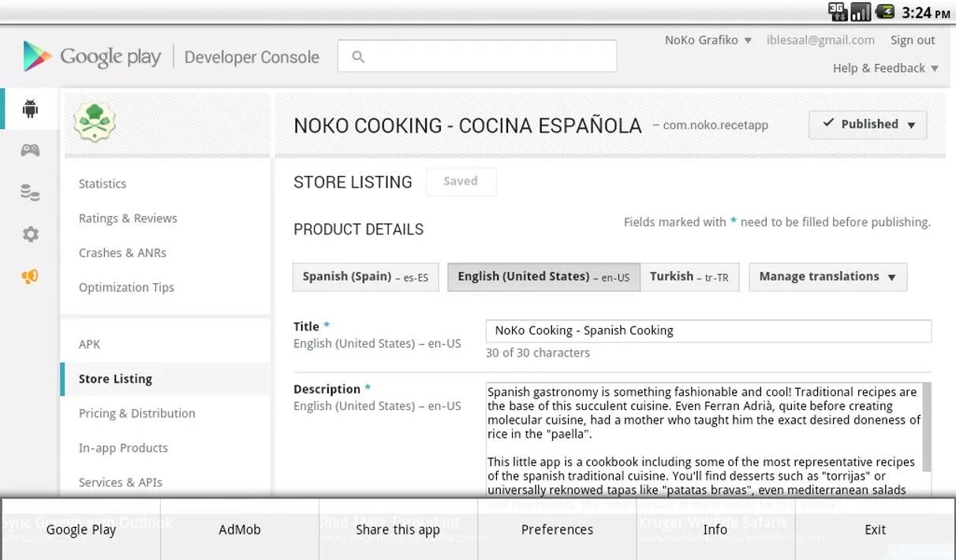956x560 pixels.
Task: Open Pricing & Distribution in the sidebar
Action: 136,413
